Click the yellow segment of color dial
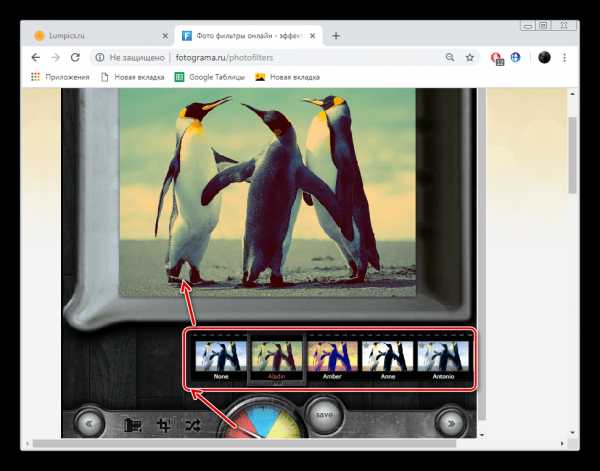The height and width of the screenshot is (471, 600). coord(286,425)
